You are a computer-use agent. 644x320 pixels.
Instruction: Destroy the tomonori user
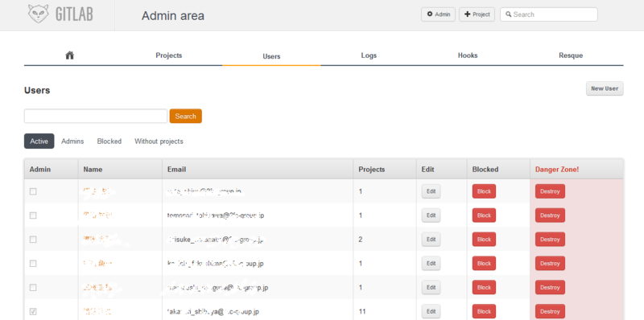tap(550, 215)
